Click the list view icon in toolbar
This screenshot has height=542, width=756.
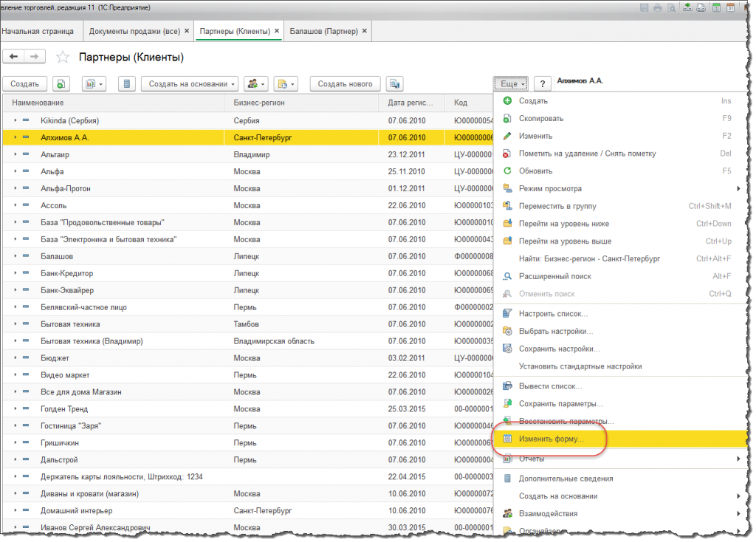(x=127, y=84)
